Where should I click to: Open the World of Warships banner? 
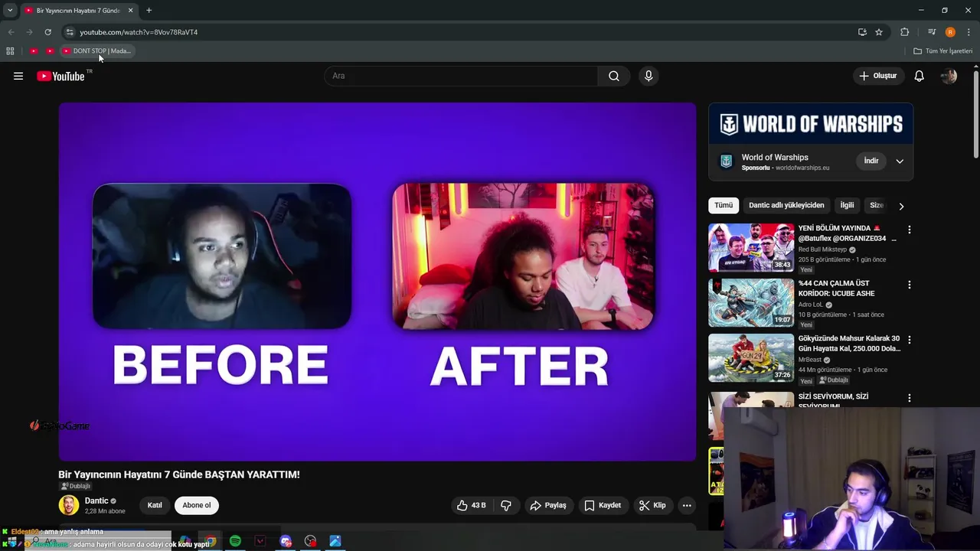click(x=811, y=123)
